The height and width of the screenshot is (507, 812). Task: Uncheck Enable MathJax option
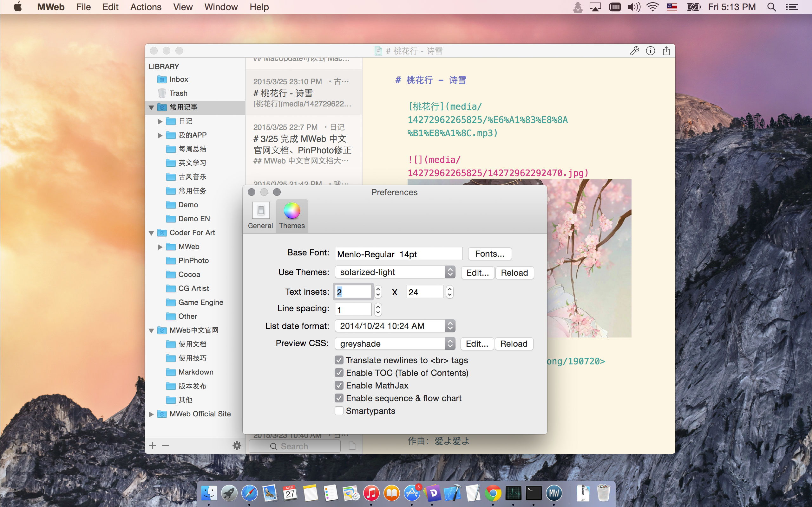point(339,386)
